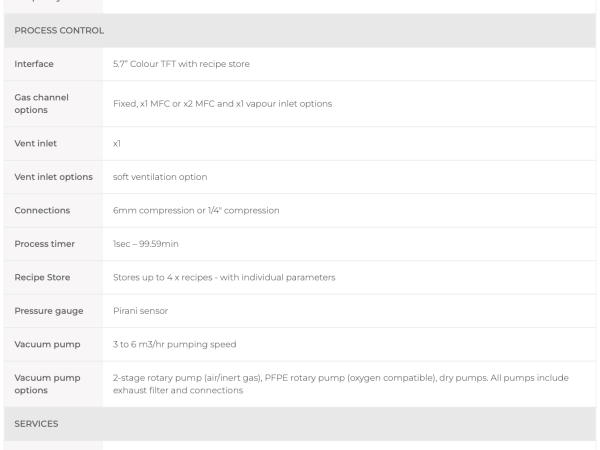Select the Recipe Store label
The width and height of the screenshot is (600, 450).
42,277
